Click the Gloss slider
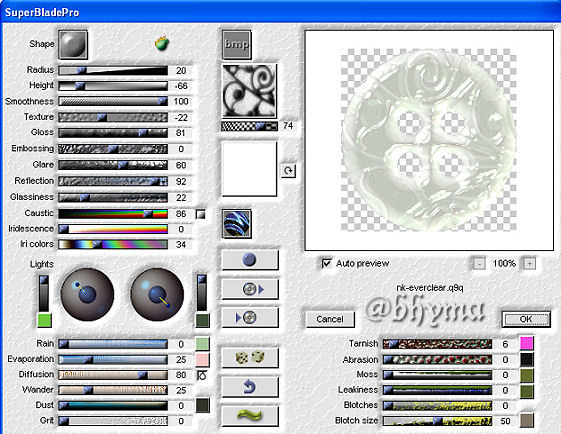 click(x=113, y=133)
